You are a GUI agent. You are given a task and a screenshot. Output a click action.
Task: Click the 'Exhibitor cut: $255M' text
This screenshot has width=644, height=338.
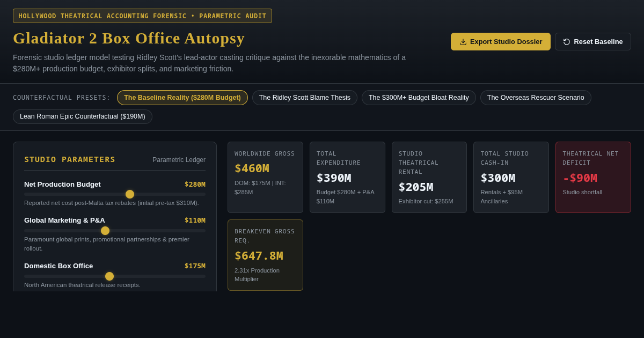pos(426,201)
